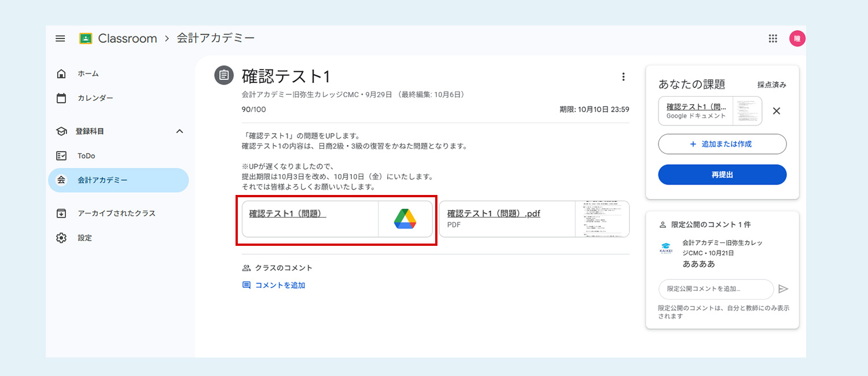Open カレンダー from the sidebar
868x376 pixels.
[95, 98]
